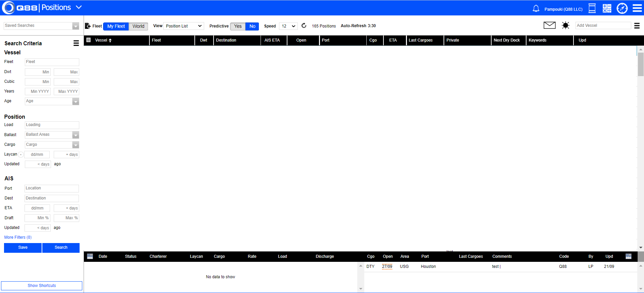The image size is (644, 293).
Task: Click the blue Search button
Action: [61, 247]
